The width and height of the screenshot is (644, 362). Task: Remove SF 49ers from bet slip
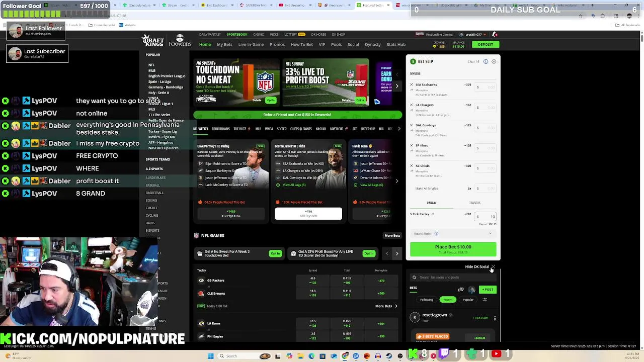pyautogui.click(x=411, y=145)
